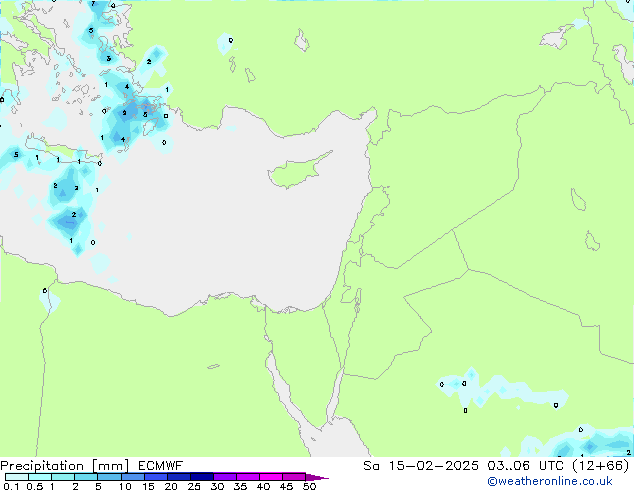Click the 'ECMWF' model label

pos(161,466)
